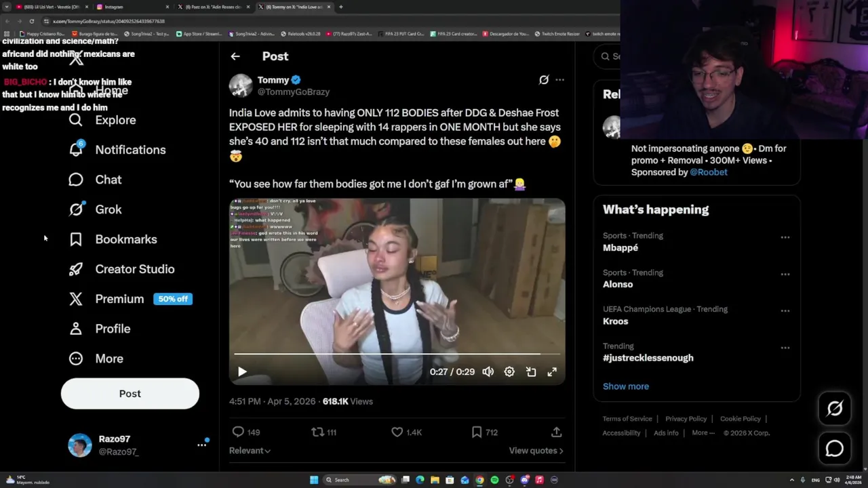This screenshot has width=868, height=488.
Task: Go back with the arrow beside Post
Action: pos(235,56)
